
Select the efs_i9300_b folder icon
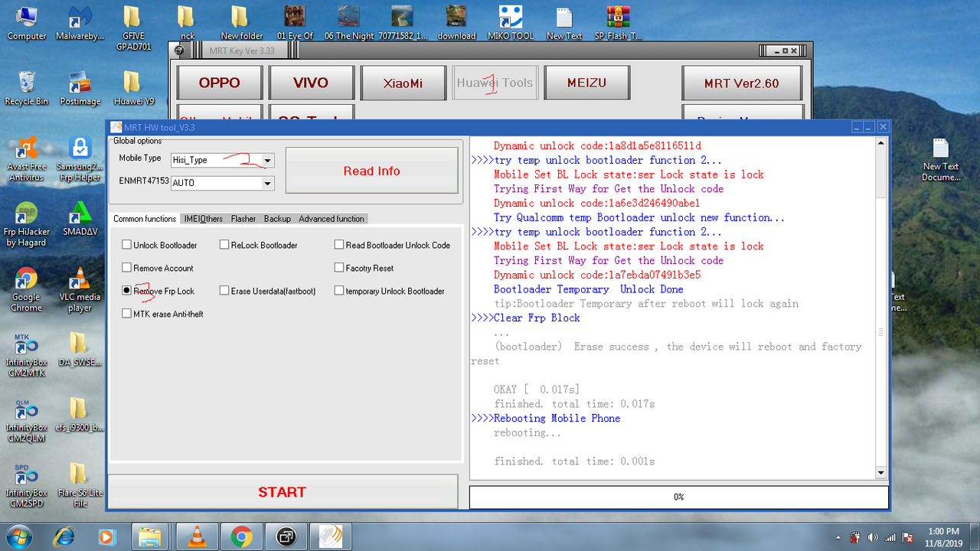(78, 414)
